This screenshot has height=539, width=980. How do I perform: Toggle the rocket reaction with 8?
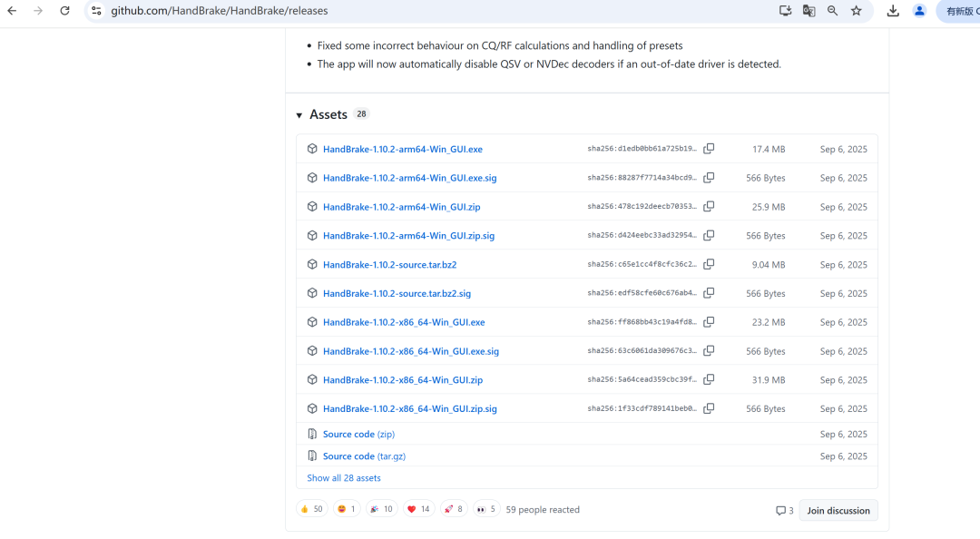pos(454,509)
